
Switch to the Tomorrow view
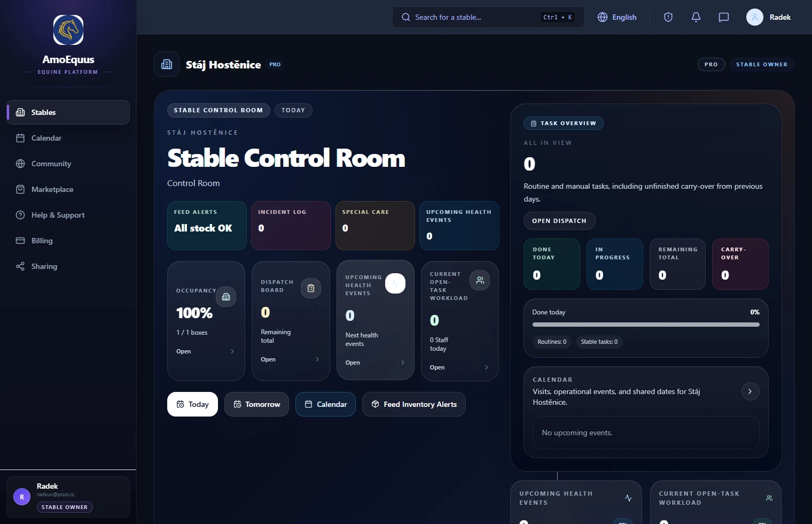(x=256, y=404)
